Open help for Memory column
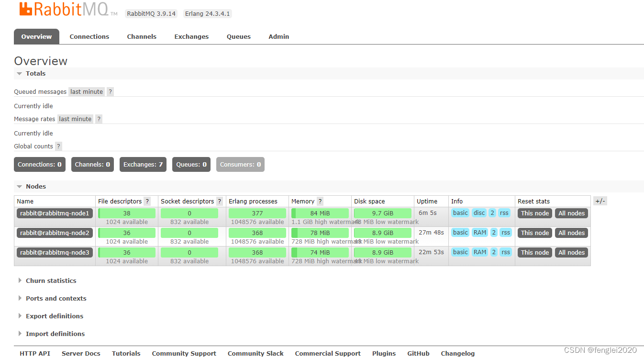The image size is (644, 359). pyautogui.click(x=320, y=202)
